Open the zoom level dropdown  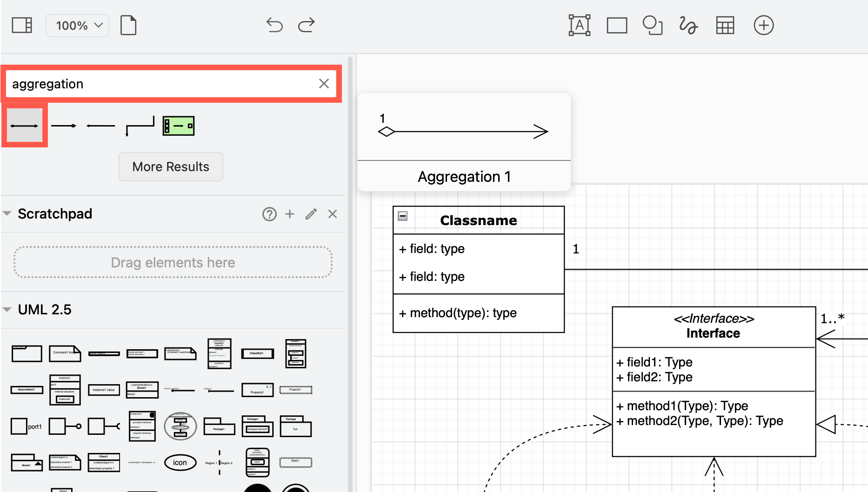(x=77, y=25)
